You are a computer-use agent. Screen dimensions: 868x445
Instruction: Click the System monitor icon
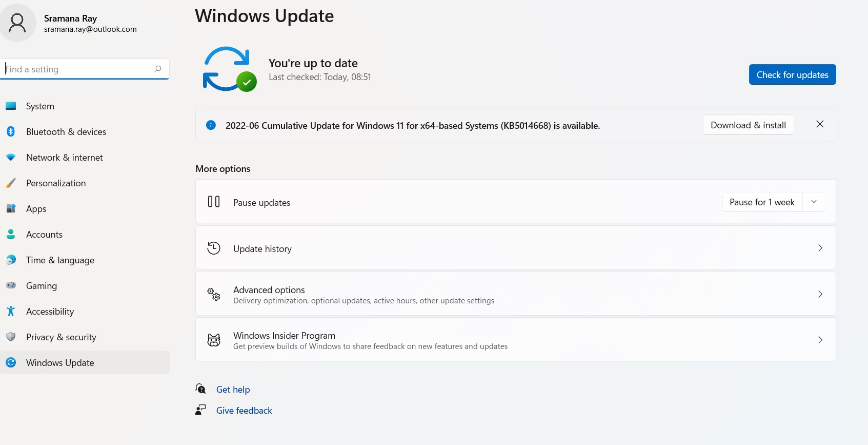pyautogui.click(x=11, y=106)
